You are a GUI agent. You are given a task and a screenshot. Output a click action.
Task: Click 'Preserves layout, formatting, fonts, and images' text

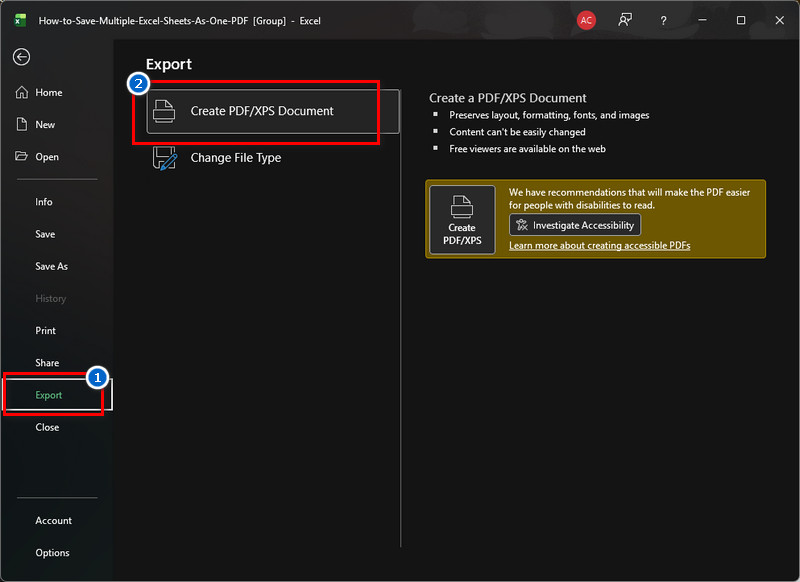[549, 115]
